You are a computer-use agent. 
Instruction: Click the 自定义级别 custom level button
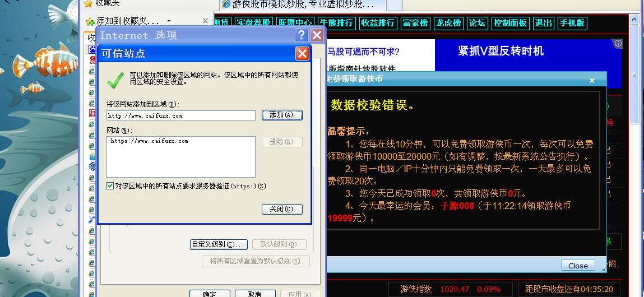coord(219,244)
